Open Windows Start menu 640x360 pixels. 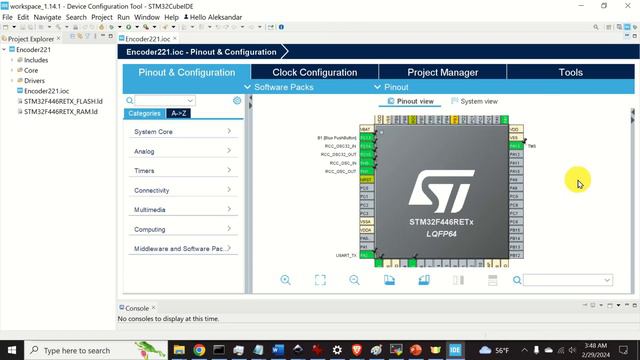click(x=12, y=350)
